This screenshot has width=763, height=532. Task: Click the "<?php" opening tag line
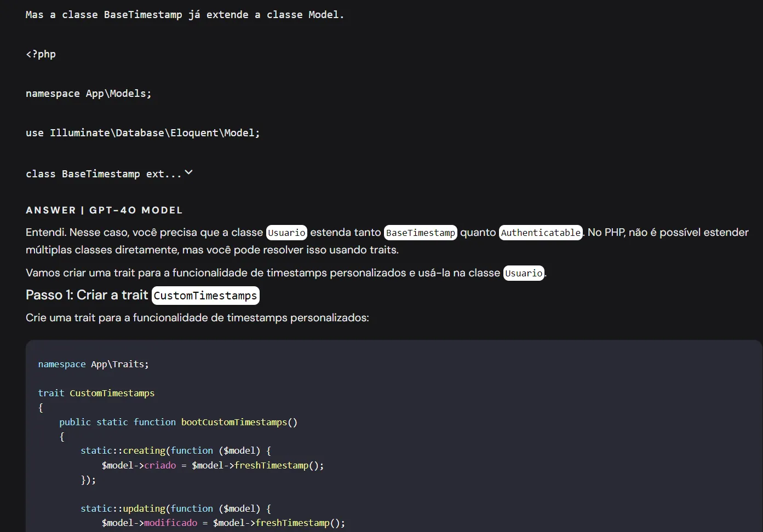click(41, 54)
